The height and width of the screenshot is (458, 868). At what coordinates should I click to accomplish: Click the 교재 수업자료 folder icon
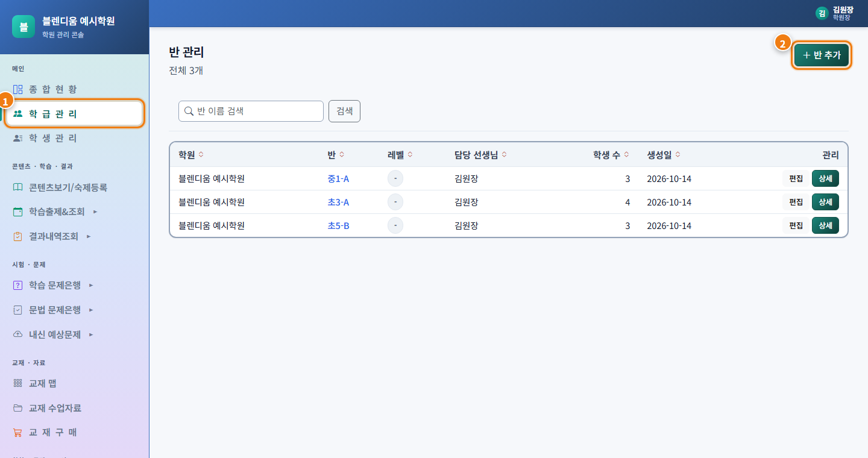pyautogui.click(x=18, y=409)
